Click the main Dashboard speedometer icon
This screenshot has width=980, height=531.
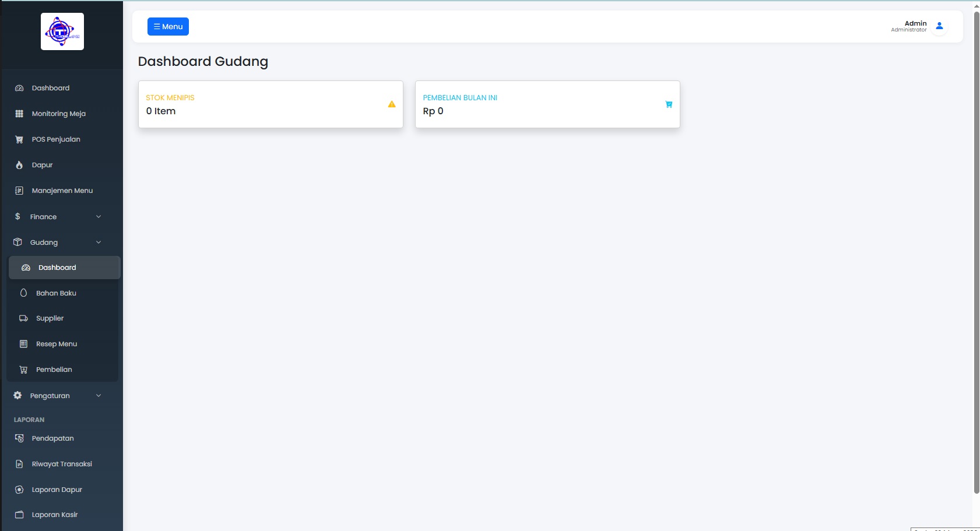point(19,88)
